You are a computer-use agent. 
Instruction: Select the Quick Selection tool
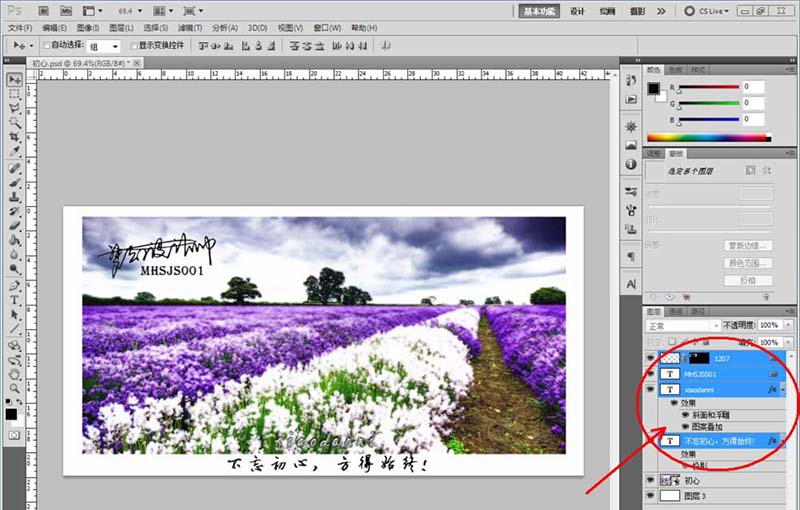click(14, 122)
